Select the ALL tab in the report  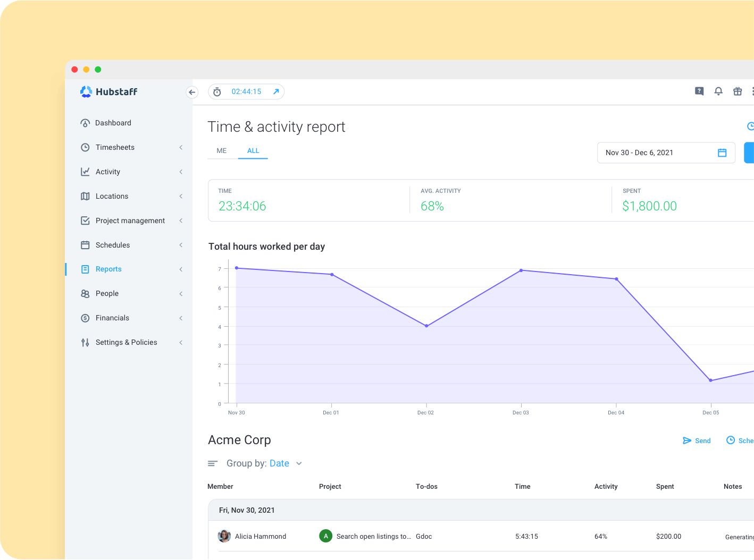click(253, 150)
